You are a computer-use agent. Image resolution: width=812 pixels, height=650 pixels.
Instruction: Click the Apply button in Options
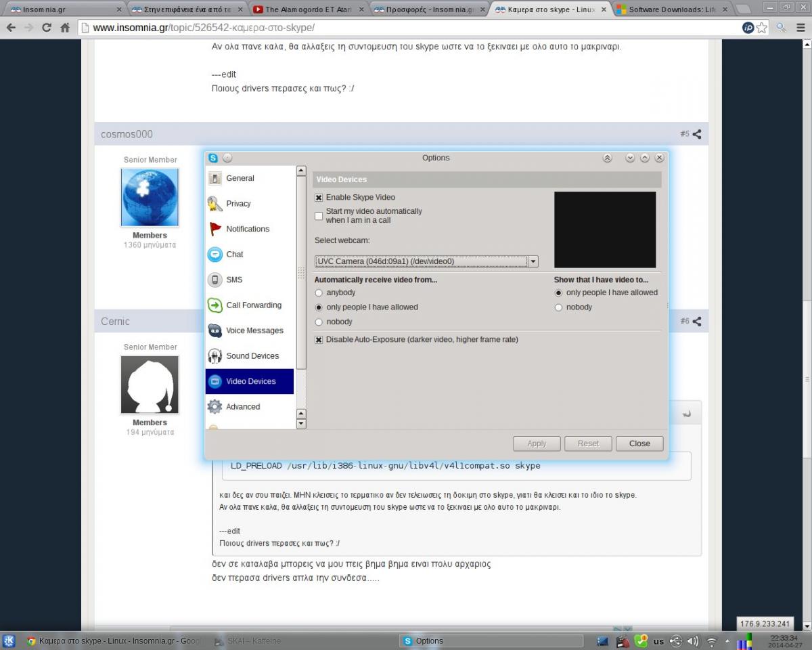537,443
